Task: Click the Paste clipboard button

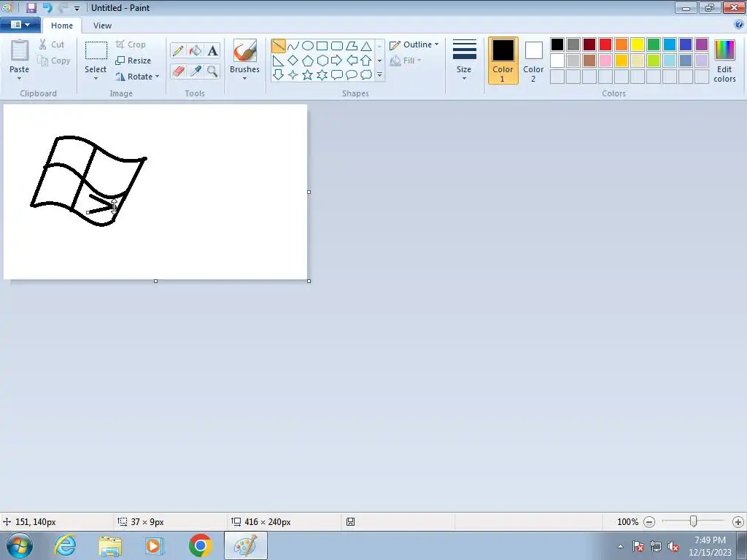Action: tap(20, 55)
